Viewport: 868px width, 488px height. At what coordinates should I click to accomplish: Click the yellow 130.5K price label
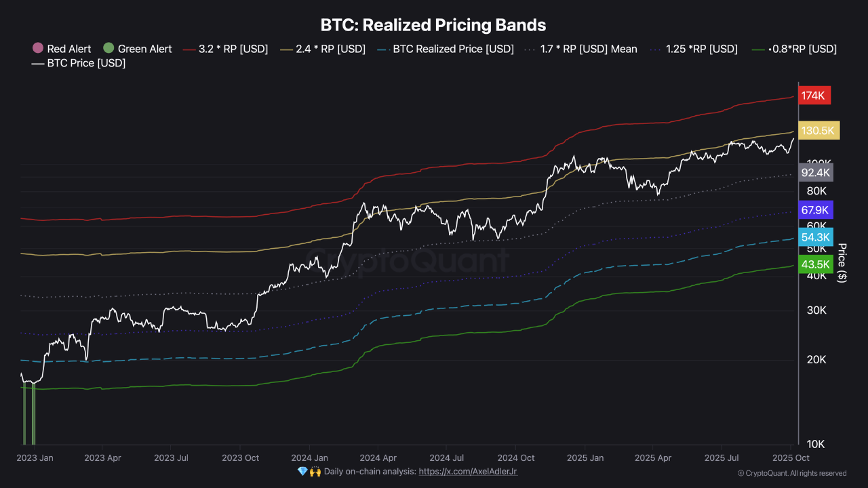[819, 130]
